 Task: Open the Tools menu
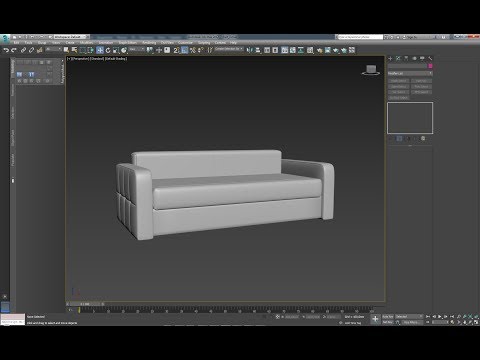[28, 43]
